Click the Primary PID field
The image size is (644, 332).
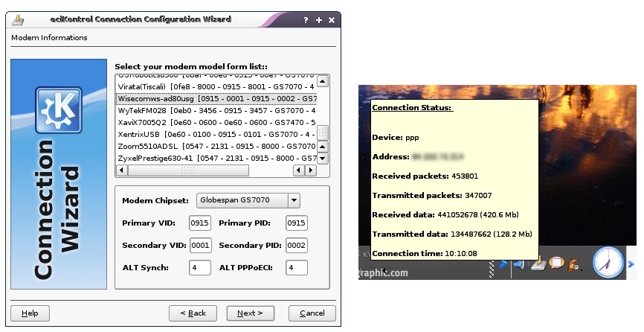click(x=296, y=223)
